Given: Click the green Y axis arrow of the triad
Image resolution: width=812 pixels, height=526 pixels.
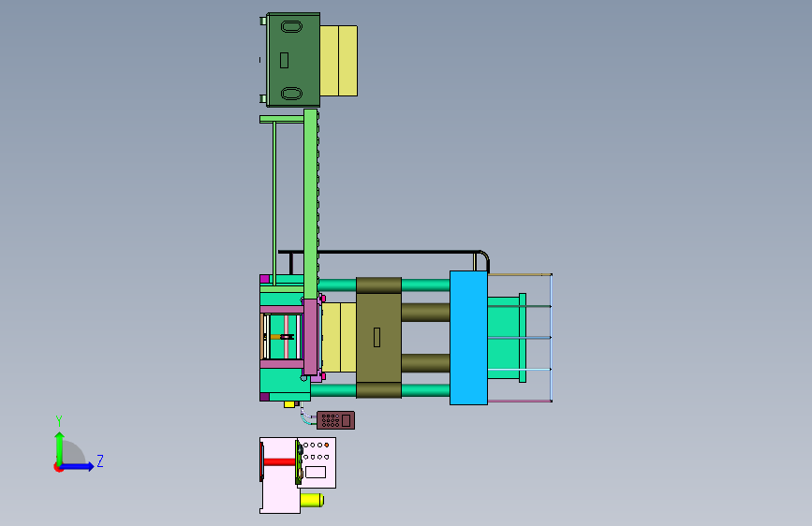Looking at the screenshot, I should click(x=60, y=447).
